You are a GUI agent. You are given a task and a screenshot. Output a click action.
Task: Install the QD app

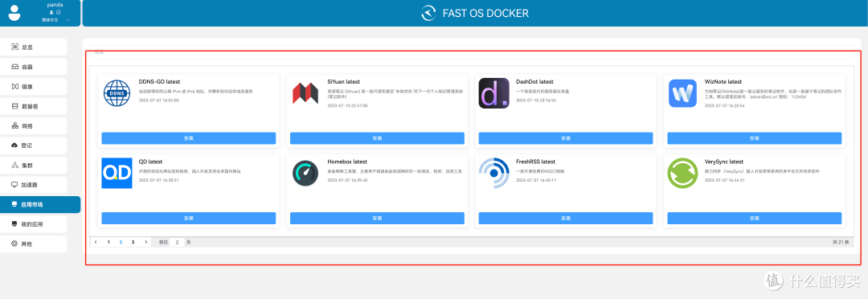[189, 218]
